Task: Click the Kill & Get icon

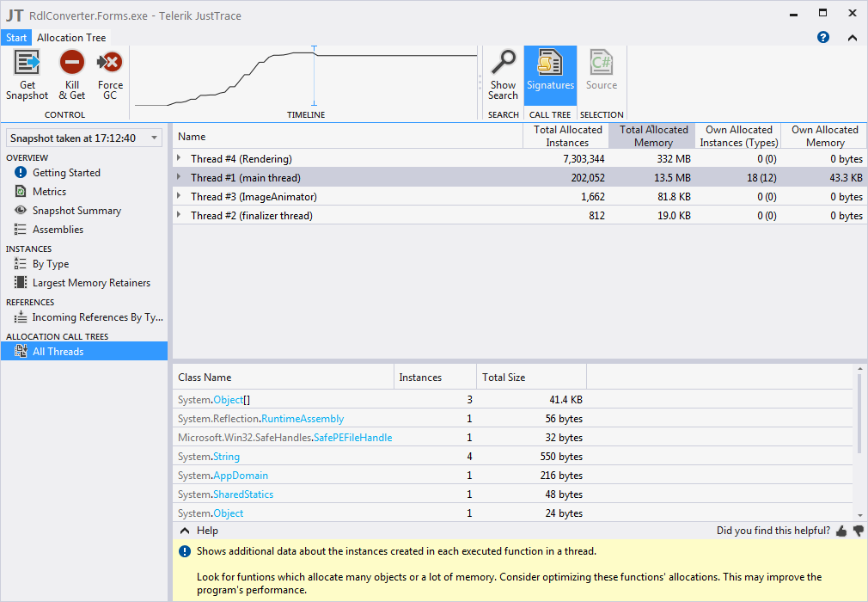Action: click(72, 62)
